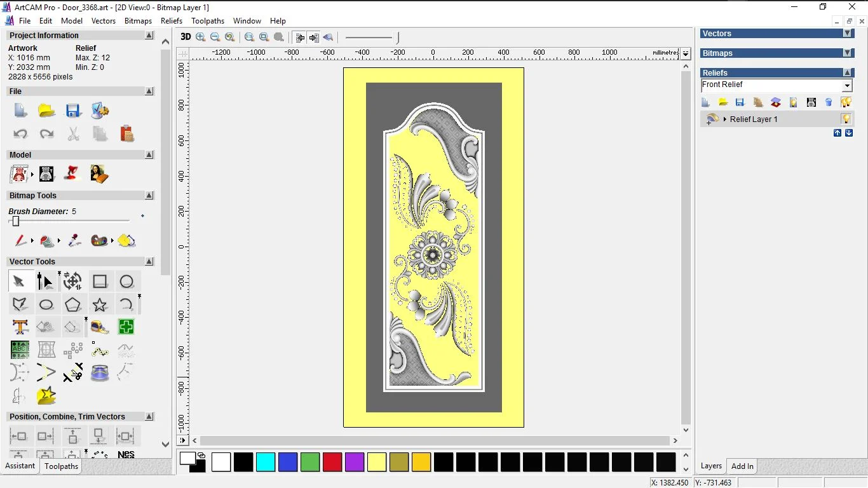Screen dimensions: 868x488
Task: Click the Brush Diameter slider
Action: 16,221
